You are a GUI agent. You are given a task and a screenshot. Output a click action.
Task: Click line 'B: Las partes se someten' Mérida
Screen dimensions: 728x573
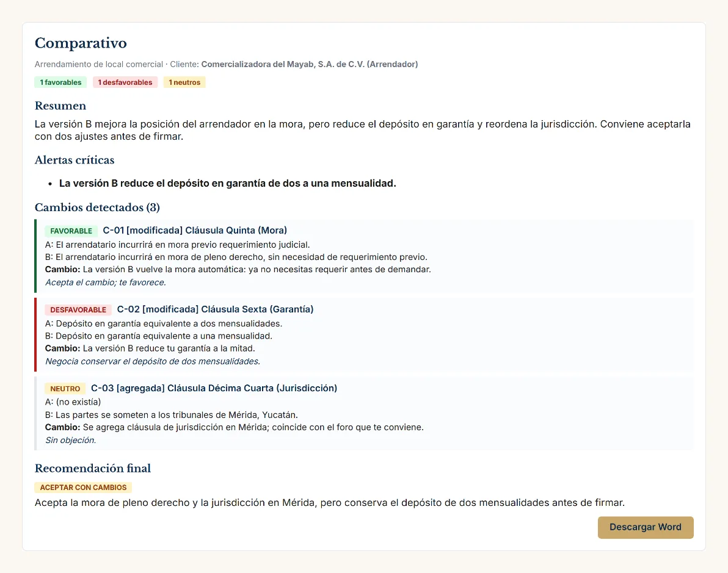172,415
